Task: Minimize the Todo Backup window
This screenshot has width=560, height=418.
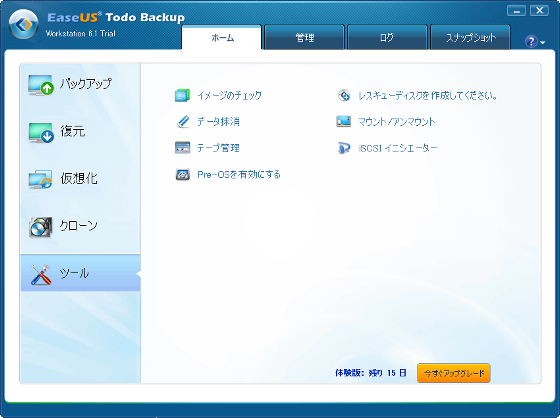Action: (516, 11)
